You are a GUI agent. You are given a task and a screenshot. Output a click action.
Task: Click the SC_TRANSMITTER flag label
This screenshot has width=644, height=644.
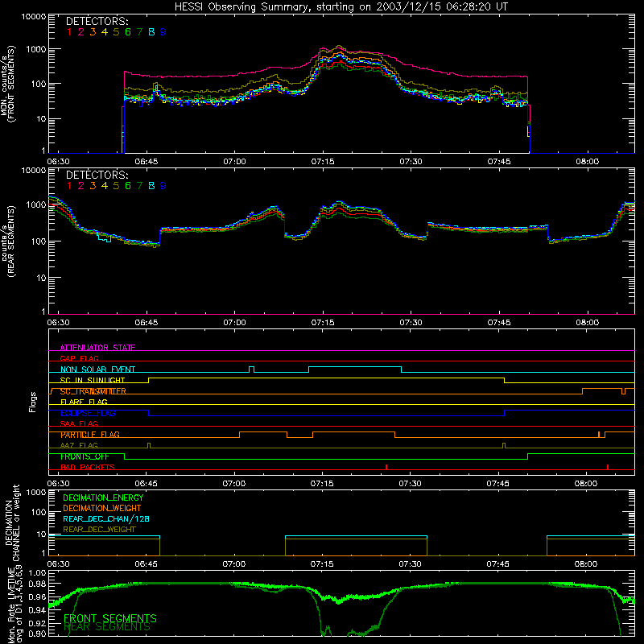(93, 391)
